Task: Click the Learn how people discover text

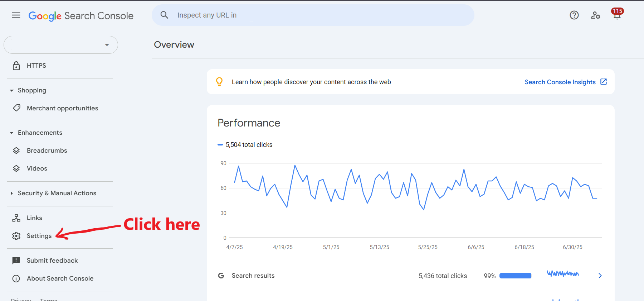Action: tap(311, 82)
